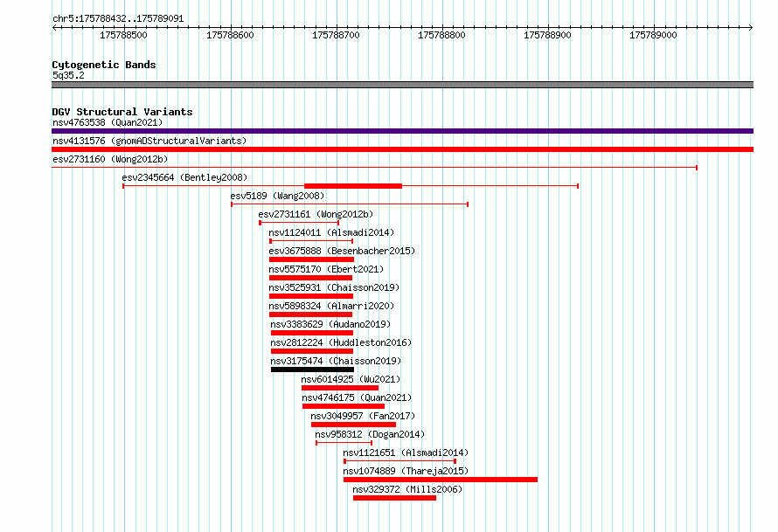This screenshot has height=532, width=778.
Task: Open nsv5575170 (Ebert2021) variant label
Action: tap(326, 269)
